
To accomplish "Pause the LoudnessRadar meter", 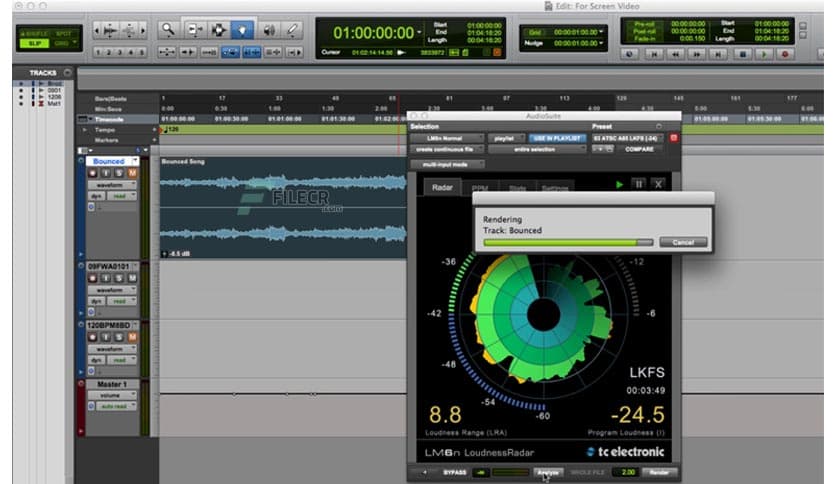I will pyautogui.click(x=639, y=184).
